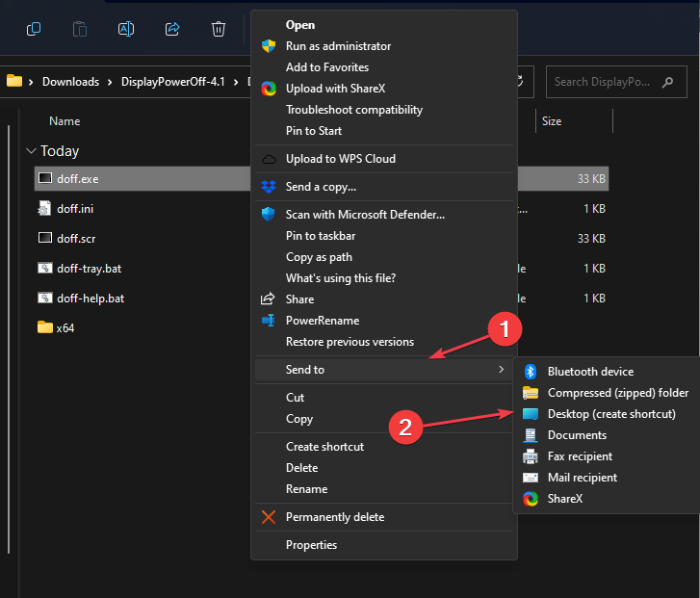Viewport: 700px width, 598px height.
Task: Click the ShareX icon in the Send to submenu
Action: [x=531, y=499]
